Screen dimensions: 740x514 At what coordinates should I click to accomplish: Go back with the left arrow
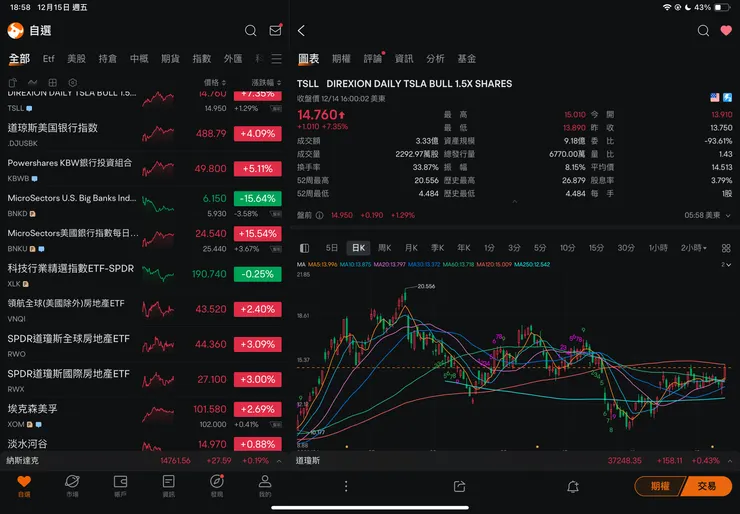pos(301,31)
